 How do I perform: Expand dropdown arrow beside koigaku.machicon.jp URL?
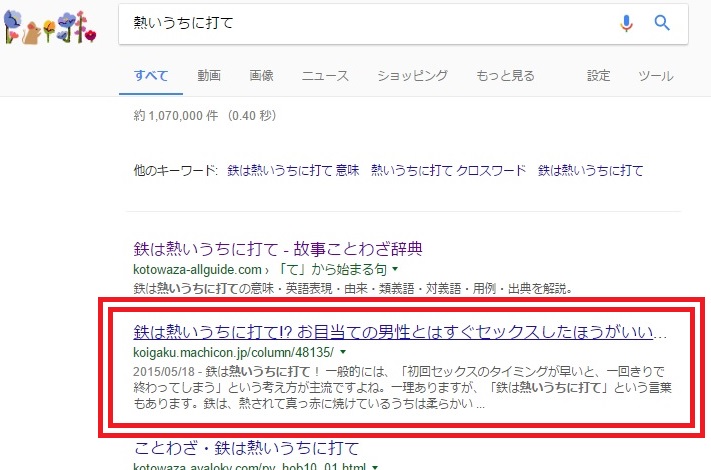tap(343, 352)
